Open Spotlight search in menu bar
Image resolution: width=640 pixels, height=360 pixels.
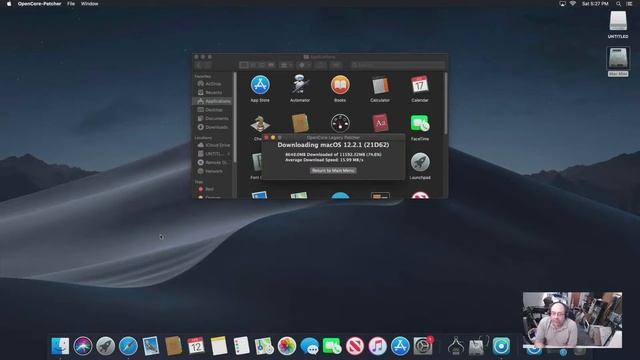619,4
